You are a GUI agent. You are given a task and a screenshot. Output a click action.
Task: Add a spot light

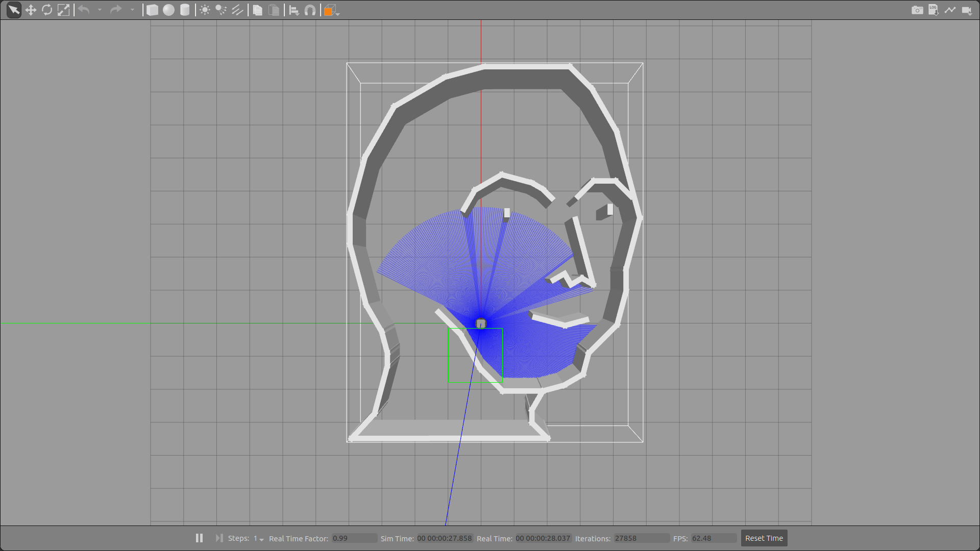tap(221, 10)
